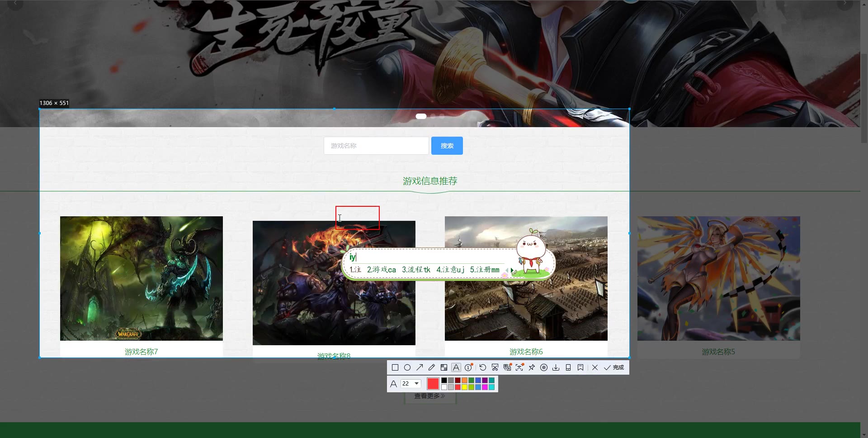Go to previous banner slide arrow
868x438 pixels.
click(15, 4)
